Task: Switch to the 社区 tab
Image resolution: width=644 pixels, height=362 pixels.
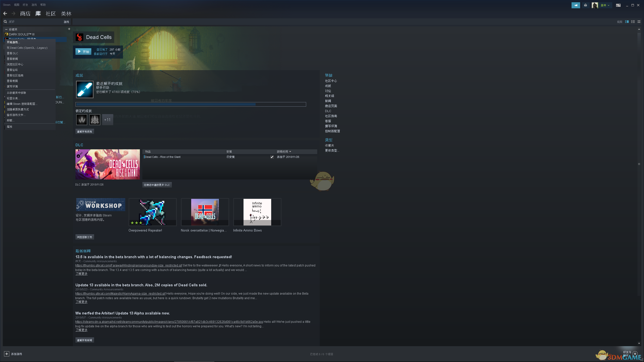Action: 51,14
